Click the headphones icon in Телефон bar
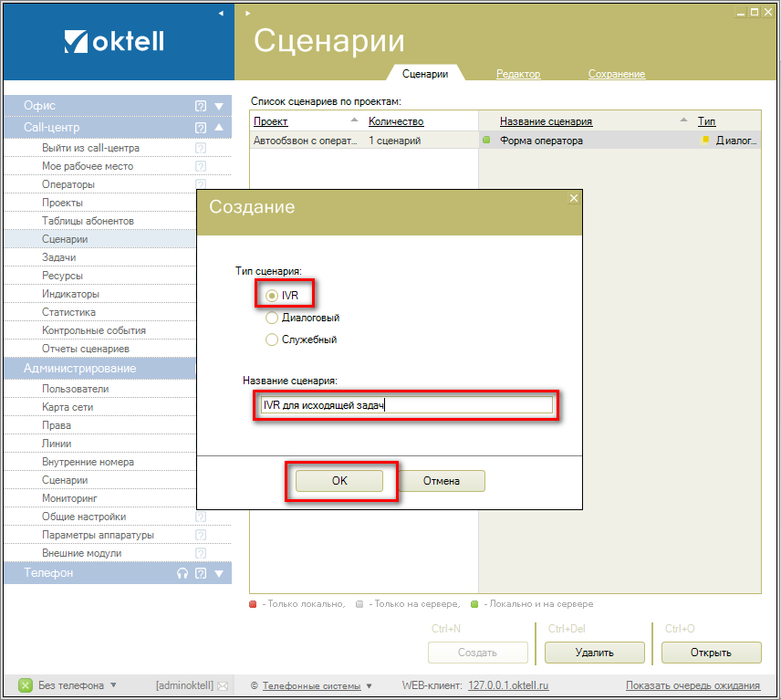 pos(182,574)
